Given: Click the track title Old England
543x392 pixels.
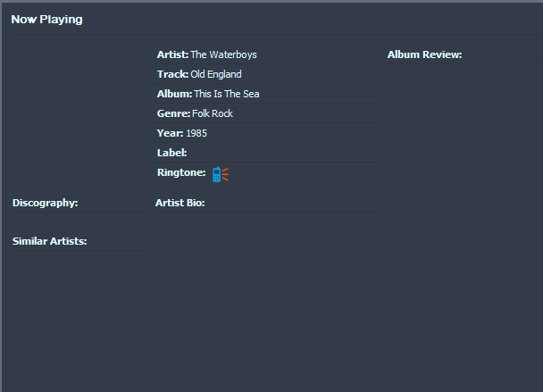Looking at the screenshot, I should [216, 74].
